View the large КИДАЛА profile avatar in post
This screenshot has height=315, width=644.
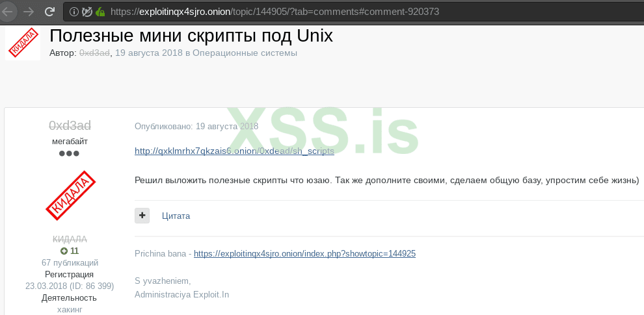point(70,195)
